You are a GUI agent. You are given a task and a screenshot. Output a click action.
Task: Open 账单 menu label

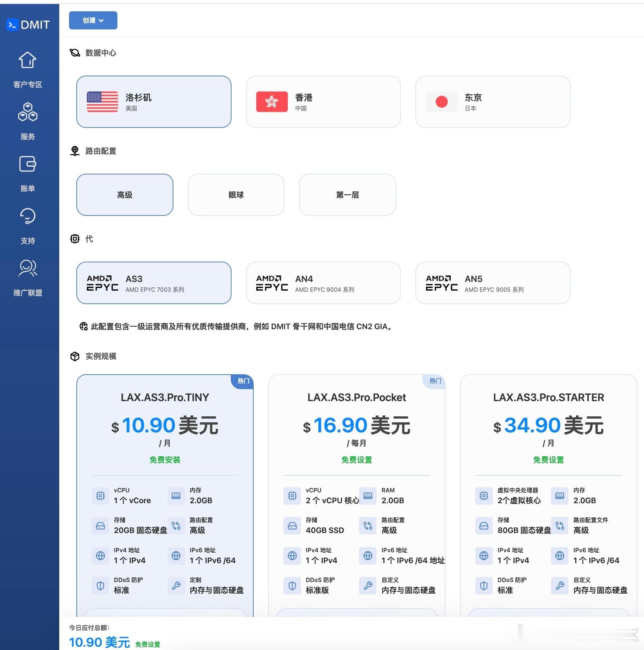(x=28, y=189)
